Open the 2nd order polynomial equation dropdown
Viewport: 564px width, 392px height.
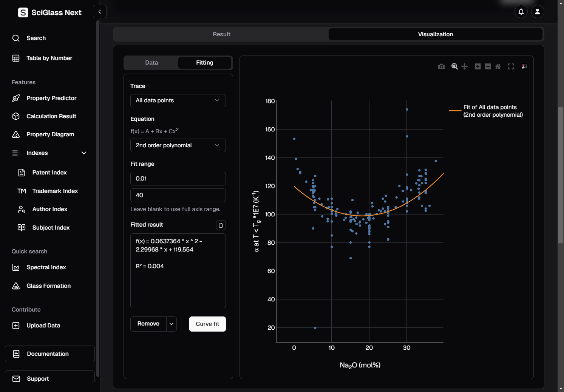pyautogui.click(x=178, y=145)
